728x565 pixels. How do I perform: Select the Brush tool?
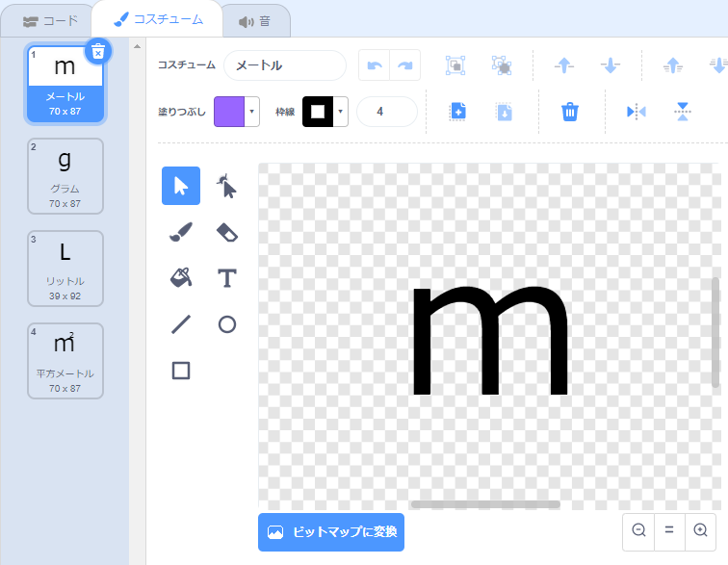tap(181, 232)
